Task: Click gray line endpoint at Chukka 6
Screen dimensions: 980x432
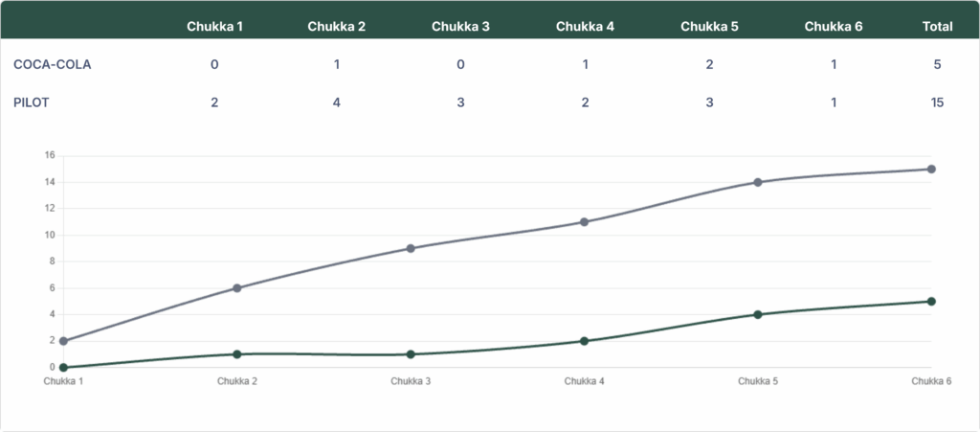Action: pyautogui.click(x=931, y=169)
